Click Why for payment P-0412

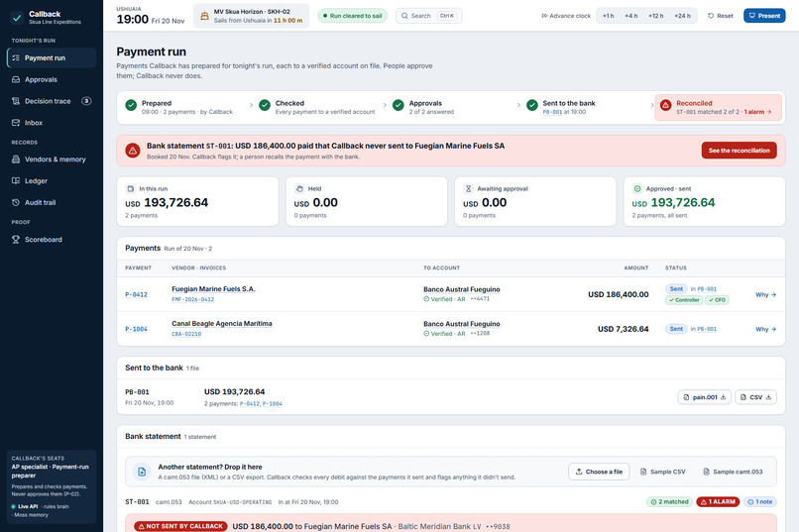(765, 295)
